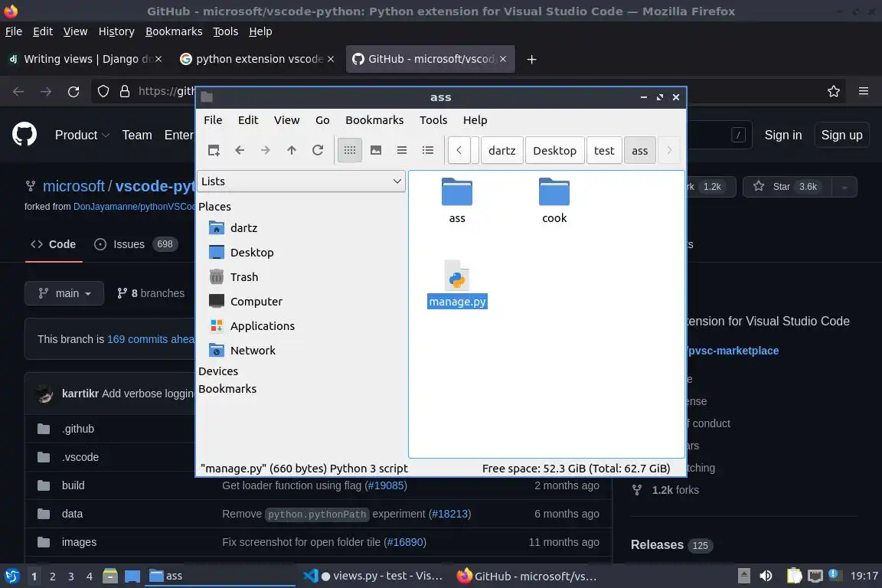Show desktop via taskbar icon
The image size is (882, 588).
[132, 576]
